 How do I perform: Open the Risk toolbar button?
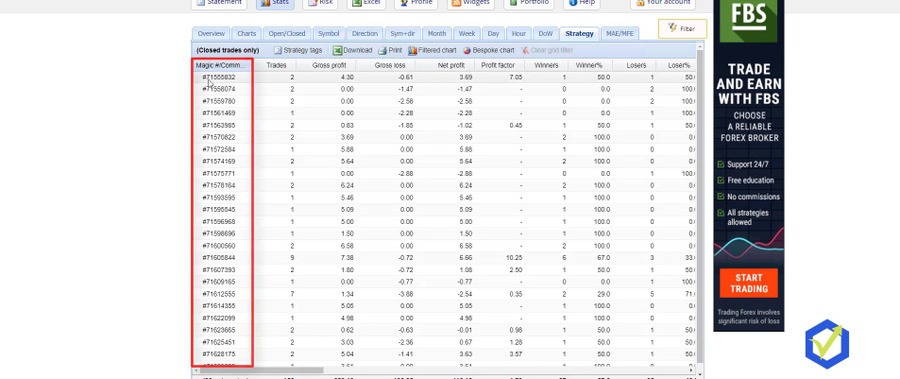point(320,3)
